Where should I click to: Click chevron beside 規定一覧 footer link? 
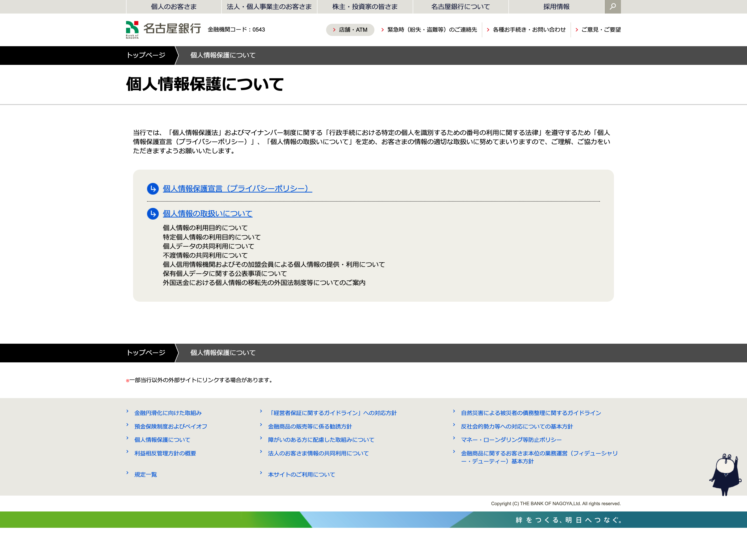(127, 472)
